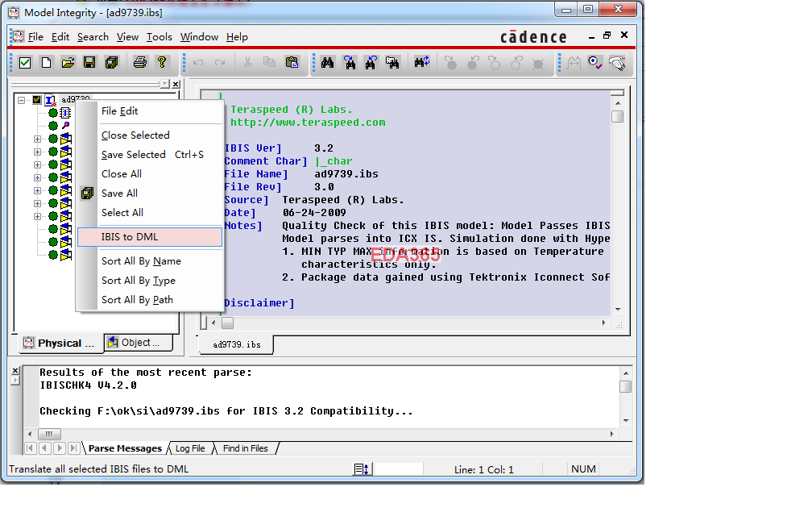Screen dimensions: 812x508
Task: Click binoculars icon with backward arrow
Action: pos(371,63)
